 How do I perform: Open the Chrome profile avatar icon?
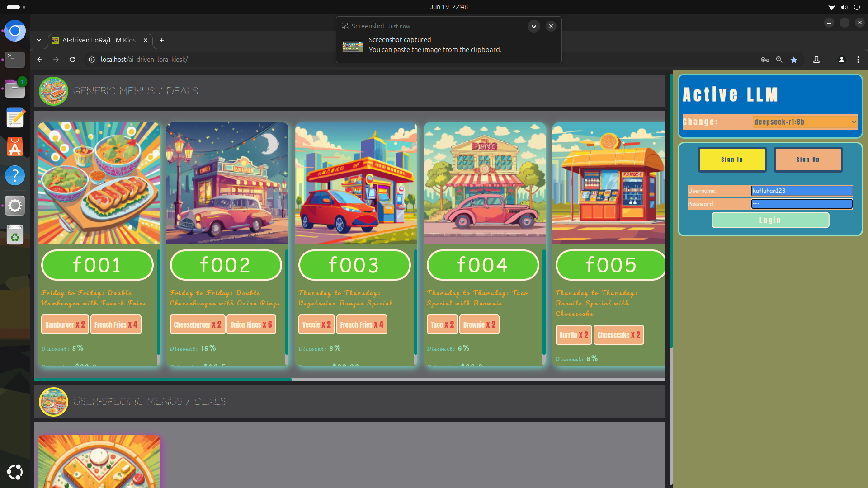pos(842,60)
